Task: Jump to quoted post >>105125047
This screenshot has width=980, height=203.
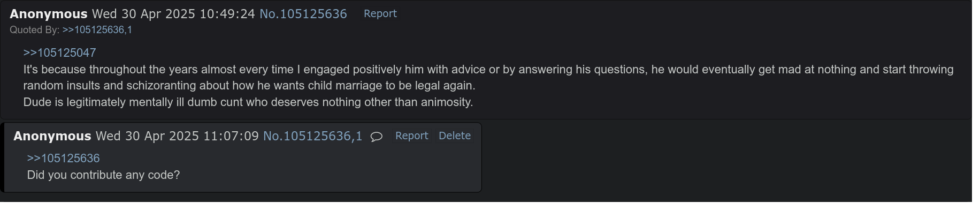Action: [x=59, y=53]
